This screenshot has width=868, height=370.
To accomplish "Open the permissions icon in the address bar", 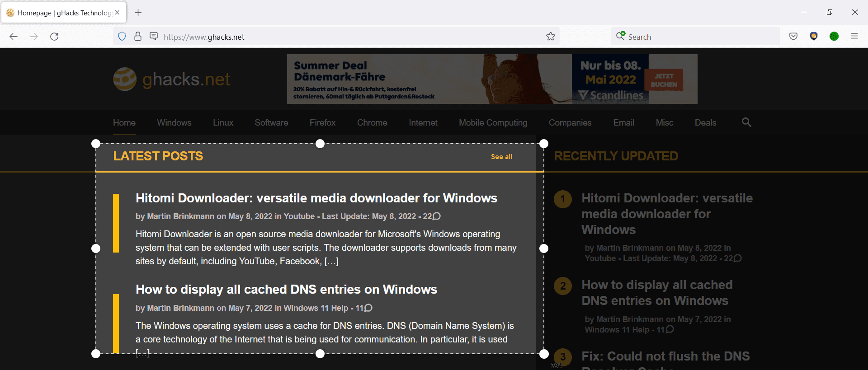I will coord(154,36).
